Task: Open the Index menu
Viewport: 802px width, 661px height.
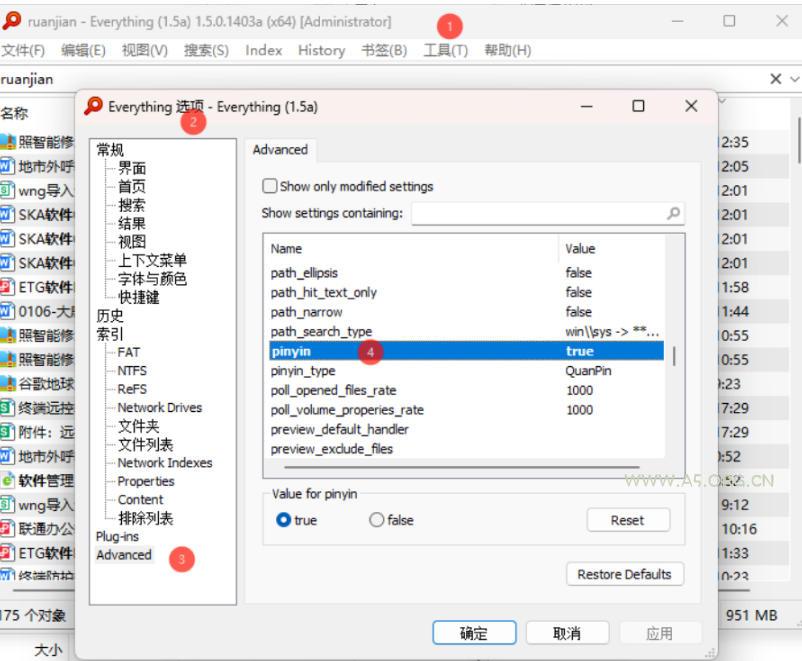Action: (263, 50)
